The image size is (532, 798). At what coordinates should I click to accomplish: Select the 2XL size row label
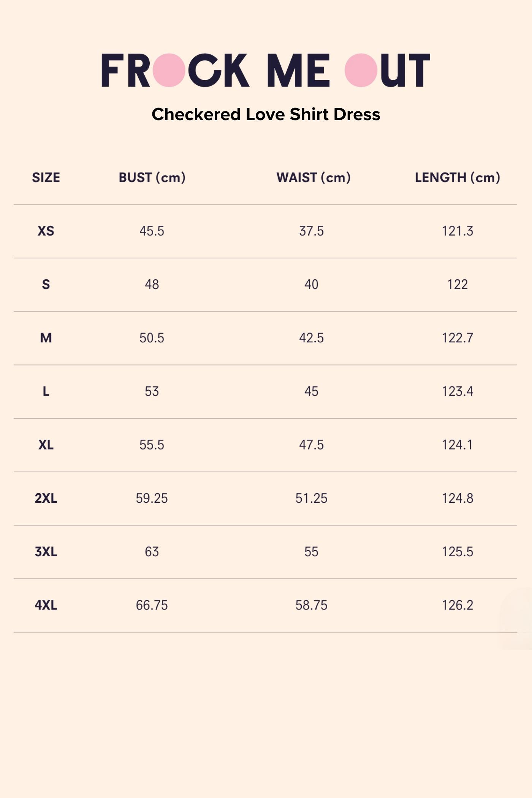point(46,498)
